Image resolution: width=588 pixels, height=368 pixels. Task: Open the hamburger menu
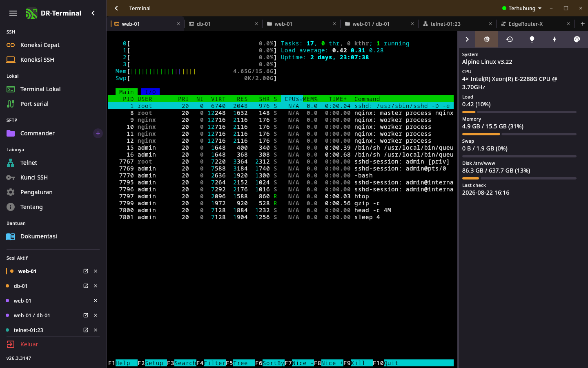tap(13, 13)
